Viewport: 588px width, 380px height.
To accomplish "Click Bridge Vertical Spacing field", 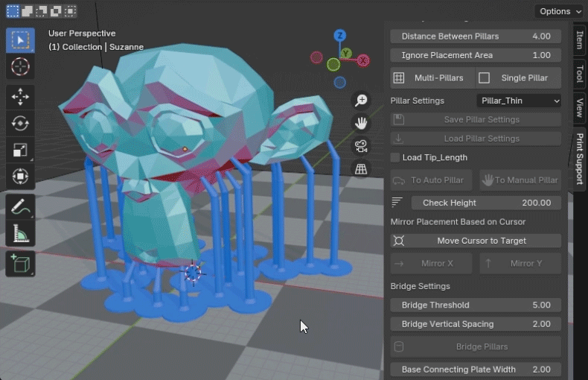I will [476, 324].
